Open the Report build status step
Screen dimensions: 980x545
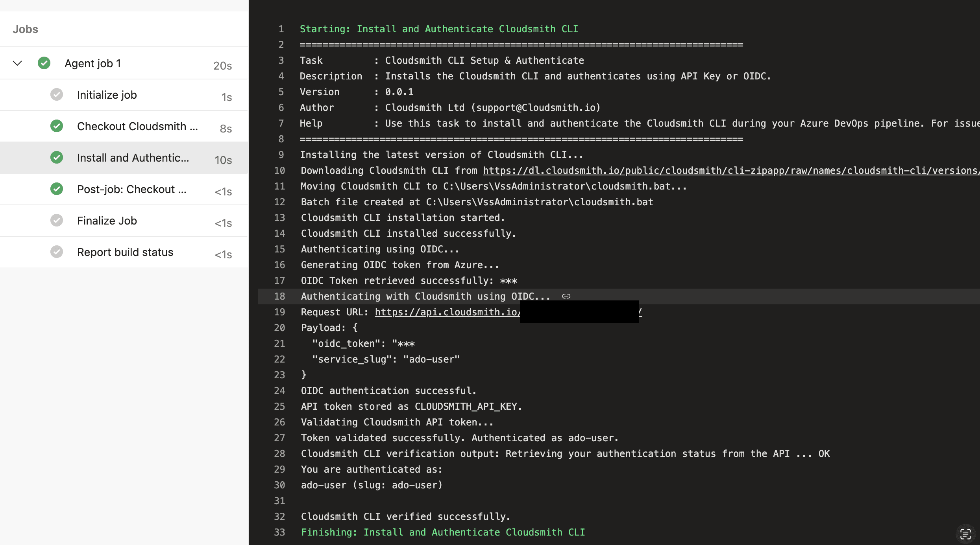[125, 252]
